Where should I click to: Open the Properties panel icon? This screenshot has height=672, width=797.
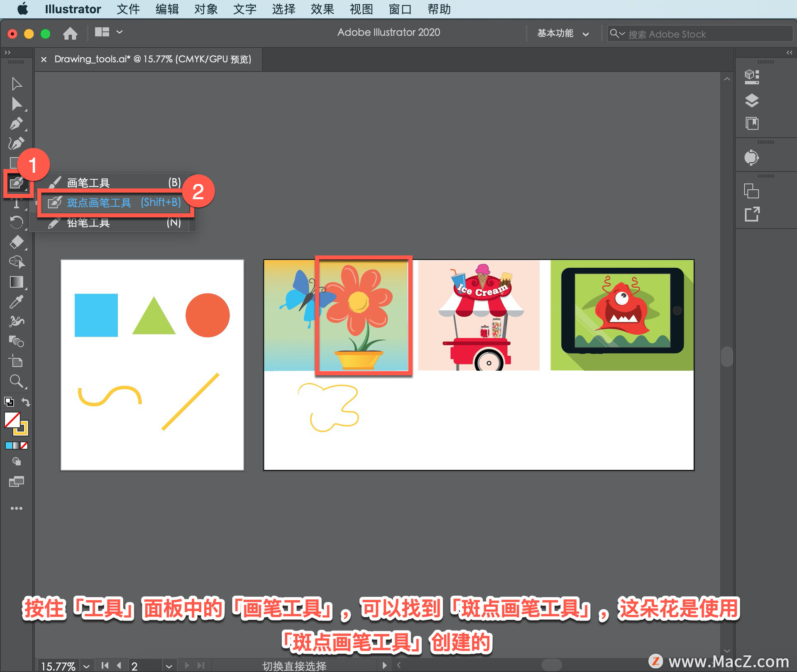point(752,77)
